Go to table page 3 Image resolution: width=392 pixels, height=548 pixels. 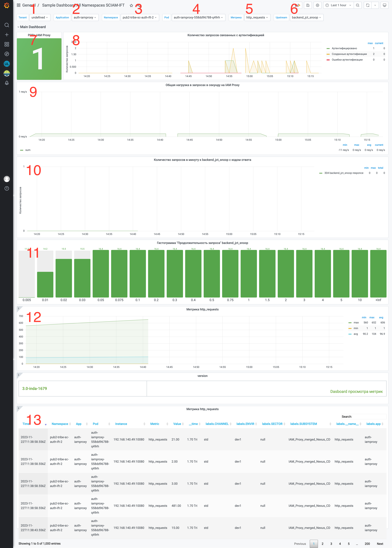click(331, 544)
